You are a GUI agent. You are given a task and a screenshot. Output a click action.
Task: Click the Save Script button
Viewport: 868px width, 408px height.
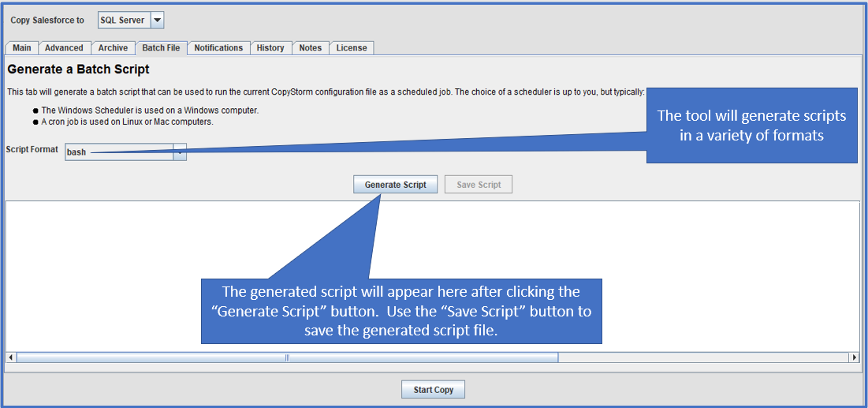tap(479, 185)
